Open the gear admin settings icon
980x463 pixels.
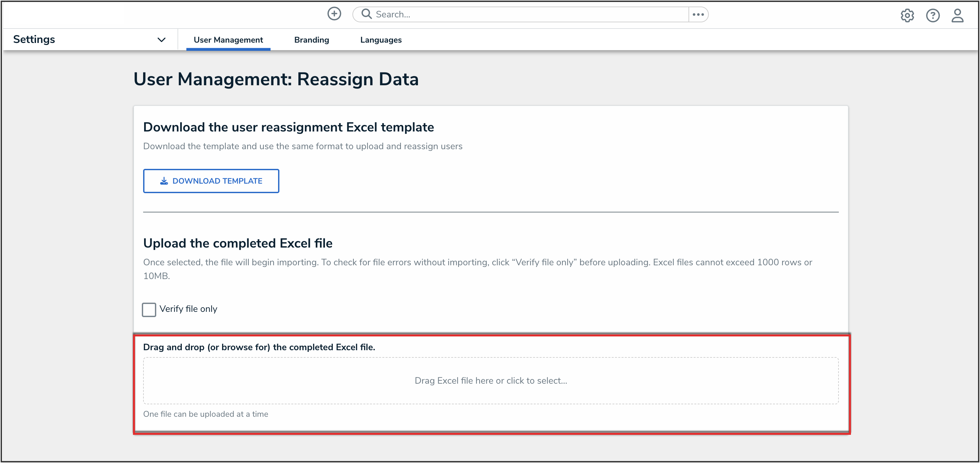pos(907,16)
